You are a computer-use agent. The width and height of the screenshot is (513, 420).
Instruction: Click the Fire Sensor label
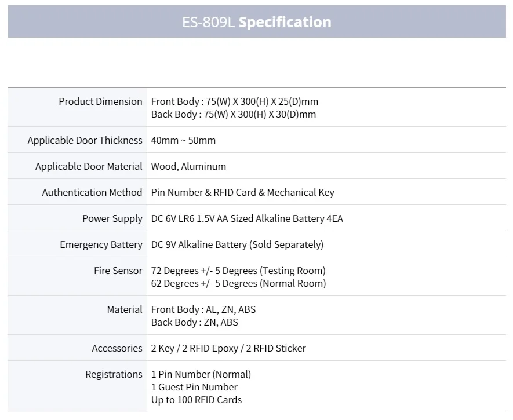(118, 271)
